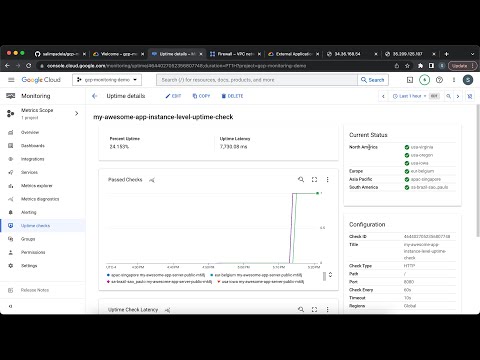Open Release Notes link in sidebar
Image resolution: width=480 pixels, height=360 pixels.
point(35,290)
